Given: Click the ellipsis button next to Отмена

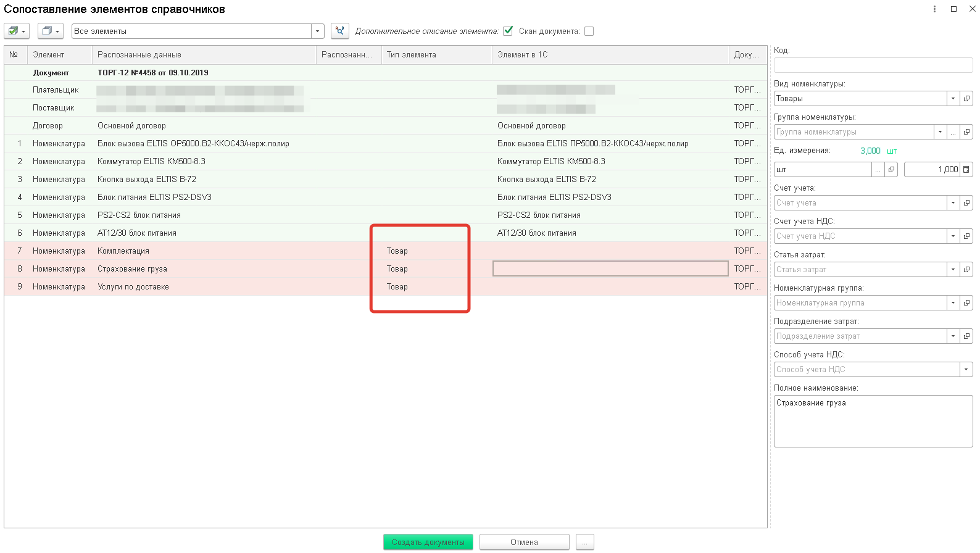Looking at the screenshot, I should point(584,542).
